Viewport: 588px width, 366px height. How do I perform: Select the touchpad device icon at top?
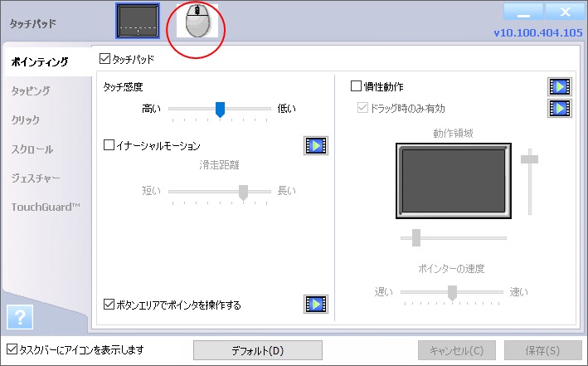coord(137,22)
